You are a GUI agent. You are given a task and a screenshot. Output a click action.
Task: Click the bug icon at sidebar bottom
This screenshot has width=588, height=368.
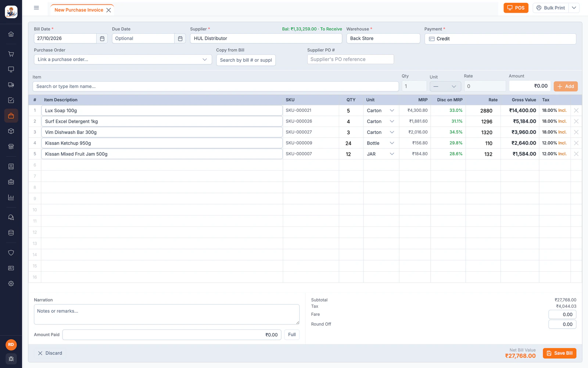click(x=11, y=359)
